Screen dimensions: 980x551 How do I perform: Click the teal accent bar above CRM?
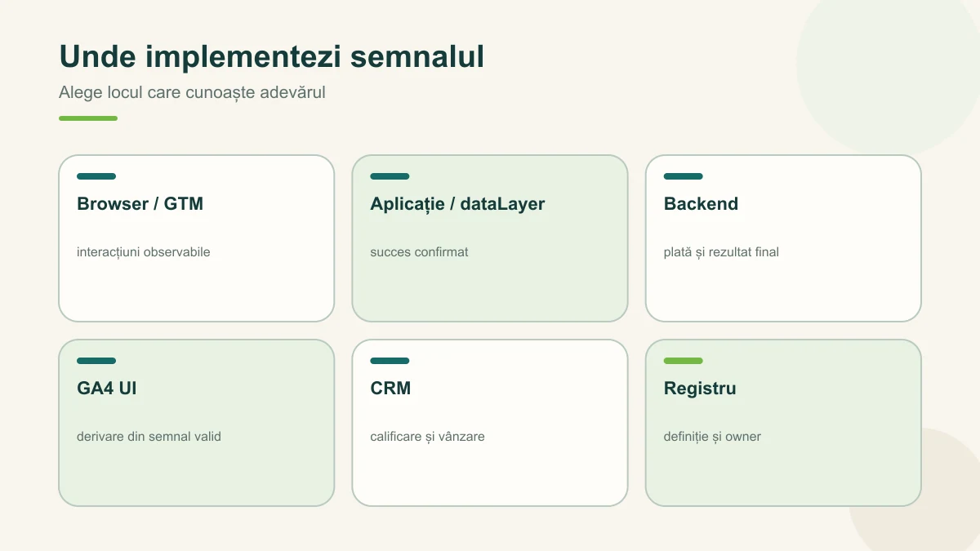click(x=390, y=361)
